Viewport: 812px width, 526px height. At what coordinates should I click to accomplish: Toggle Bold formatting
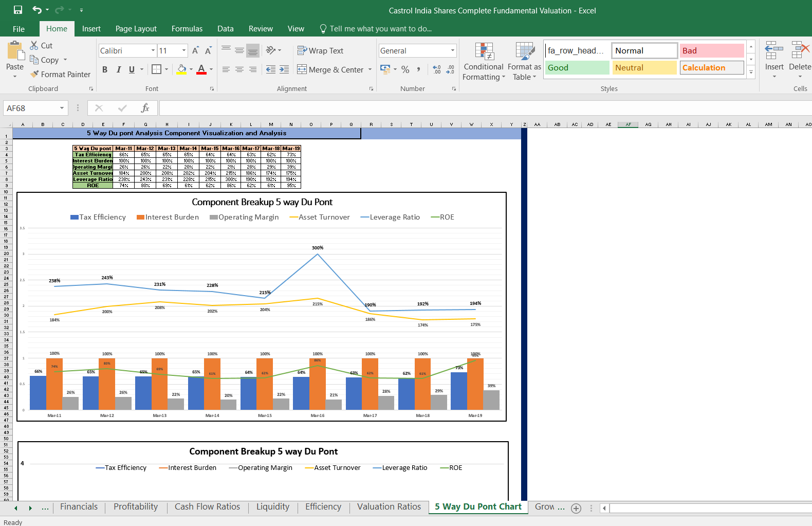click(105, 69)
